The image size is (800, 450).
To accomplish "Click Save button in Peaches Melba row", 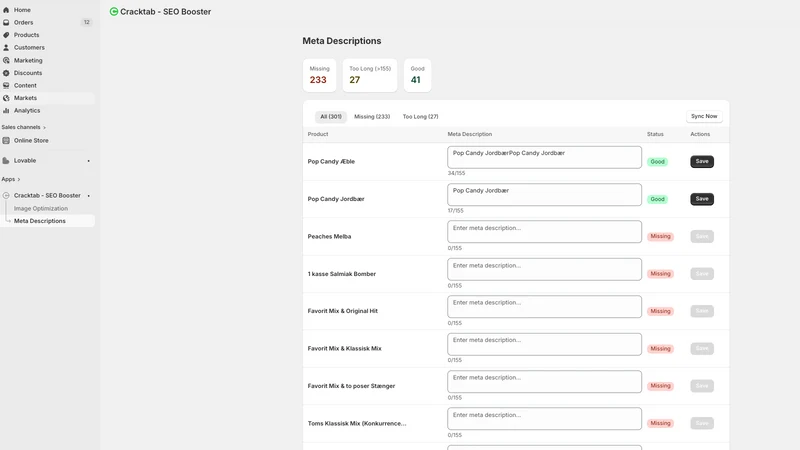I will (x=702, y=236).
